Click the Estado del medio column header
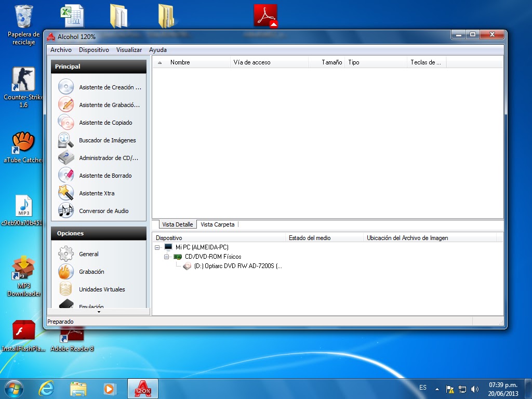 [324, 238]
